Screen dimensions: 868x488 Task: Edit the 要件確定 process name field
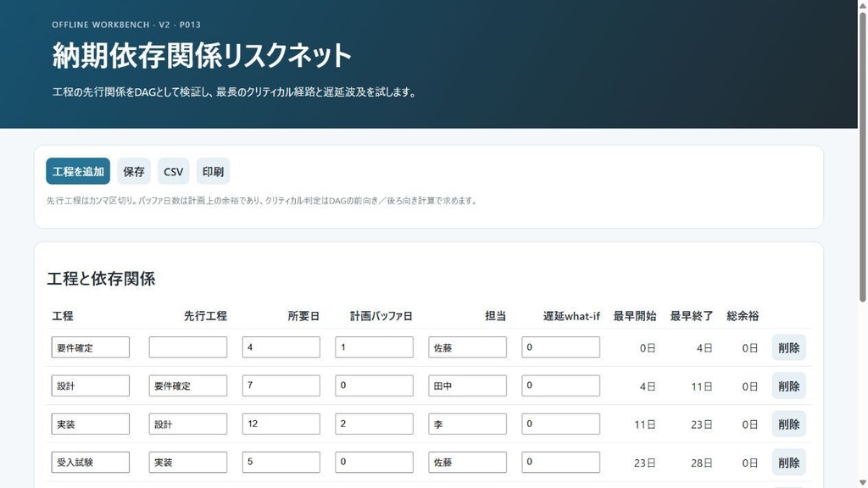(x=90, y=347)
